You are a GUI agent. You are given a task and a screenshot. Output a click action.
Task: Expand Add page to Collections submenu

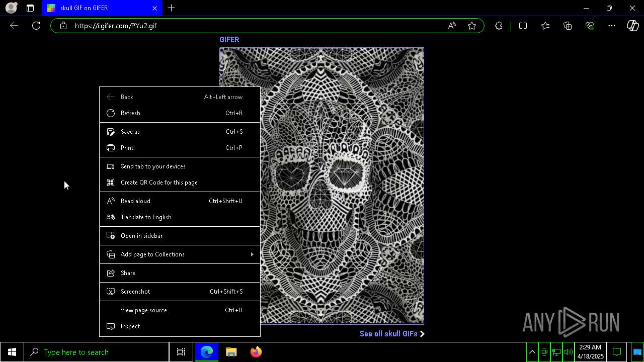click(180, 254)
